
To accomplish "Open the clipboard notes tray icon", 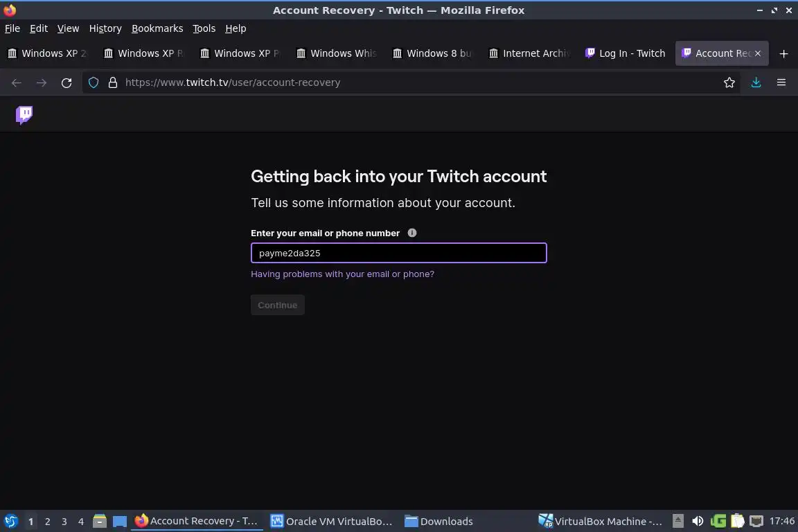I will click(738, 521).
